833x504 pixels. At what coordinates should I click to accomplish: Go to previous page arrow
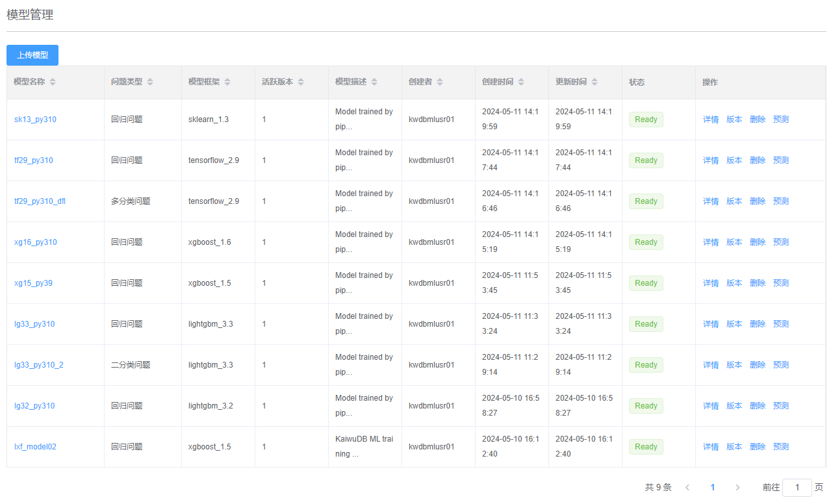point(687,487)
